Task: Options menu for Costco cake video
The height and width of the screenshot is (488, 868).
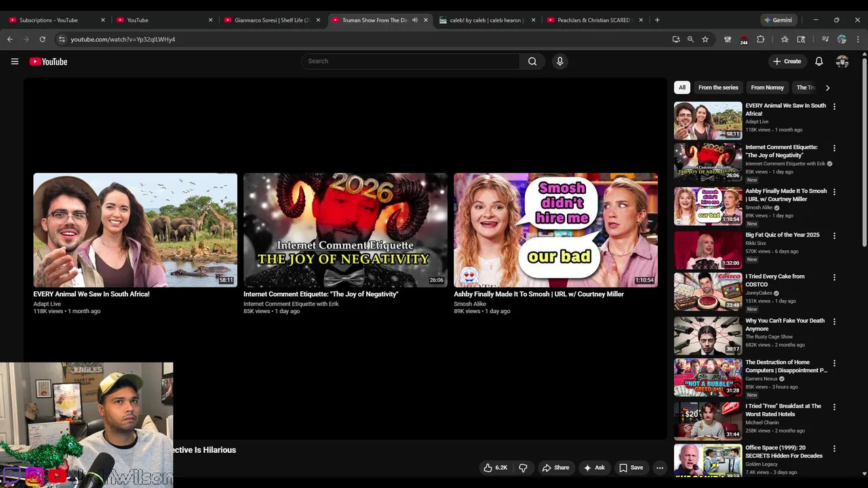Action: (x=834, y=277)
